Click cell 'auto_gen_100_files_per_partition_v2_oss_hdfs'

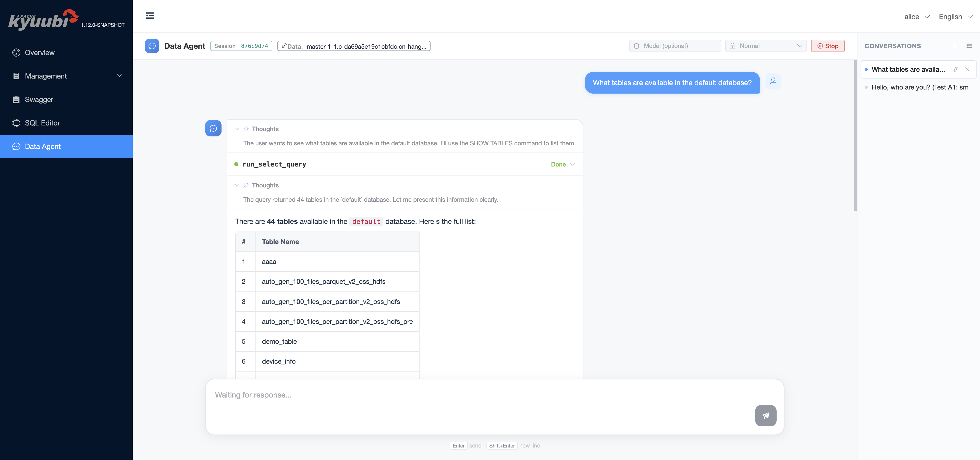pos(337,301)
